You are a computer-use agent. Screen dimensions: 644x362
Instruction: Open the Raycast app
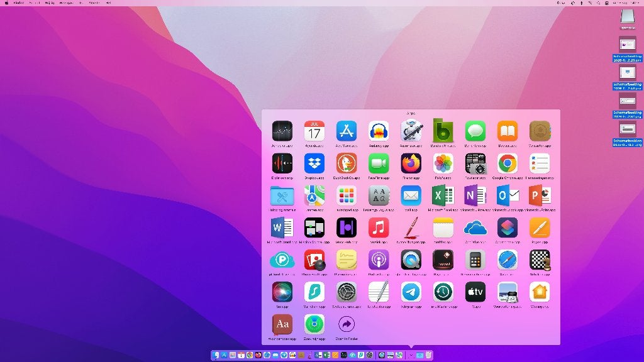pos(443,260)
